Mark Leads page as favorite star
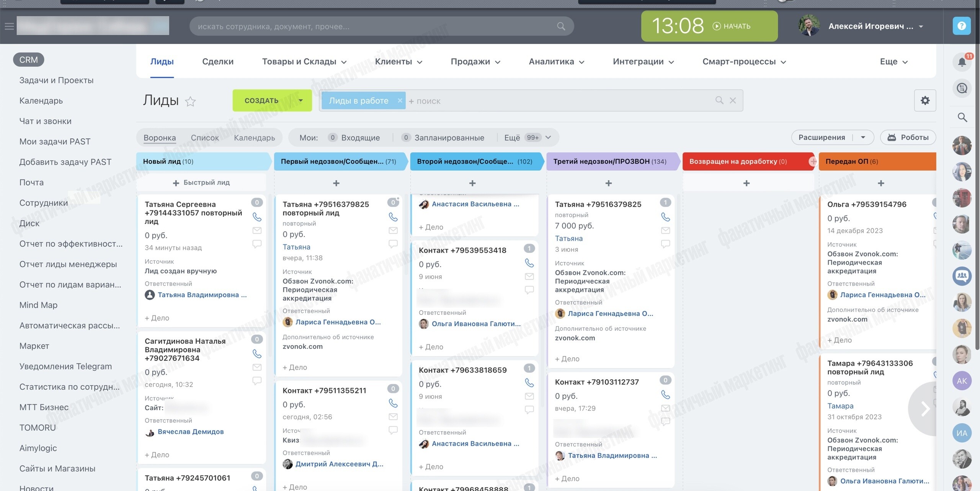 [190, 101]
